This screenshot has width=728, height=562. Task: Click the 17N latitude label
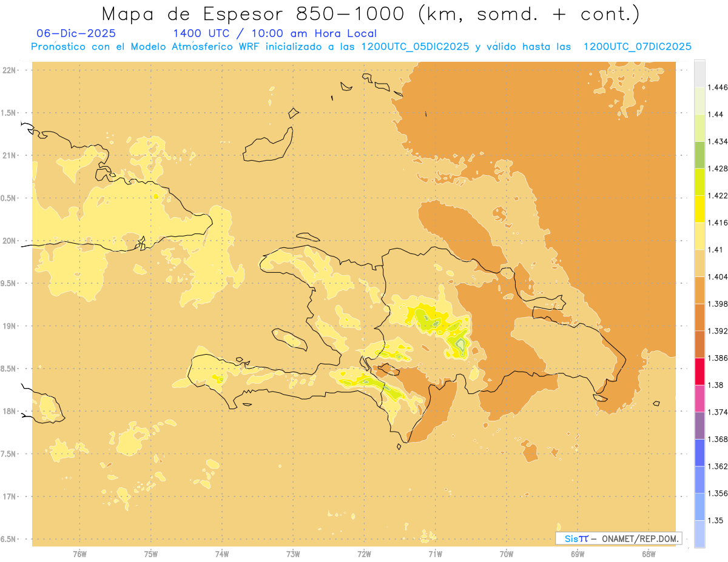pos(10,497)
